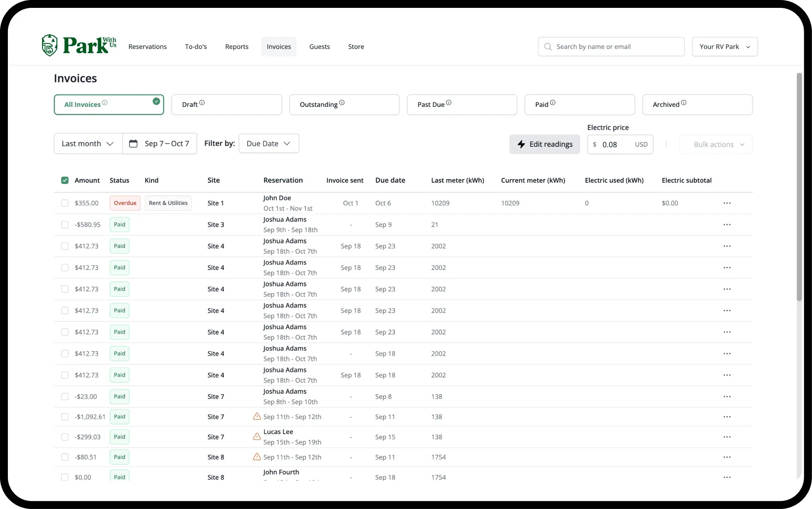This screenshot has height=509, width=812.
Task: Toggle the select-all invoices checkbox
Action: click(x=65, y=180)
